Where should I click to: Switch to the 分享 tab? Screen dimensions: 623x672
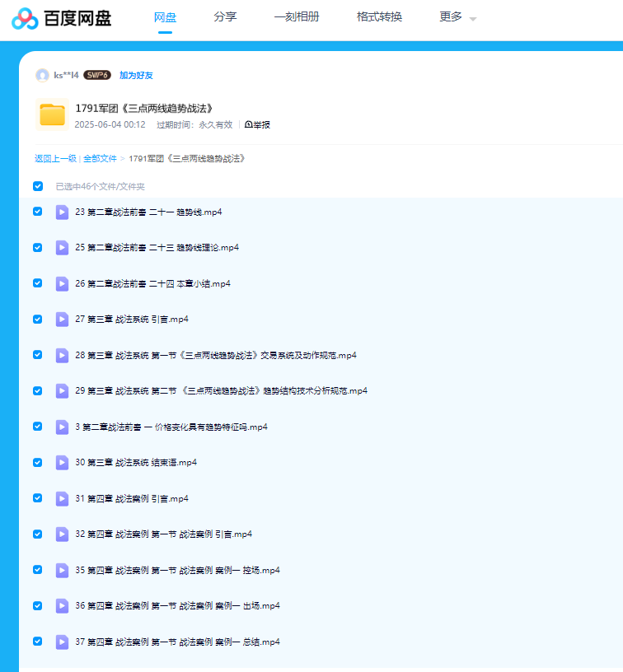(225, 16)
